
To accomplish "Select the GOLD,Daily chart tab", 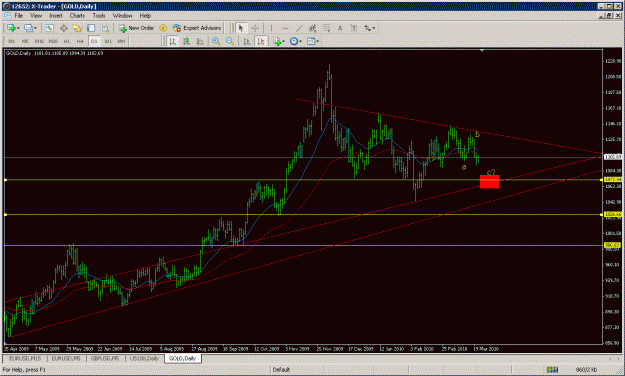I will coord(183,358).
